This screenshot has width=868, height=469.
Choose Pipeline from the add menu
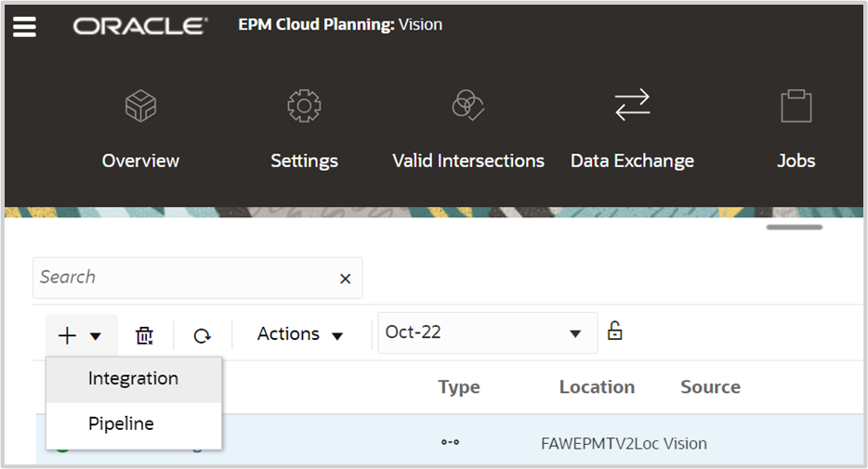coord(121,423)
